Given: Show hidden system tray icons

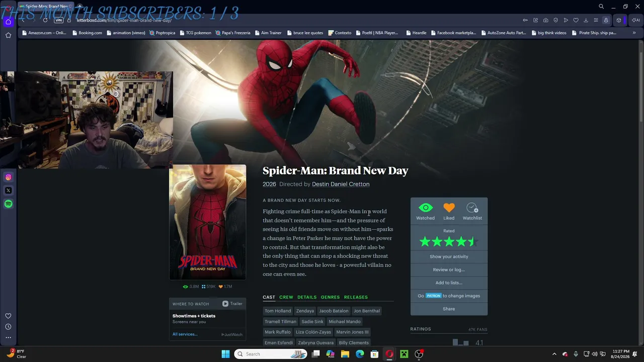Looking at the screenshot, I should click(554, 354).
